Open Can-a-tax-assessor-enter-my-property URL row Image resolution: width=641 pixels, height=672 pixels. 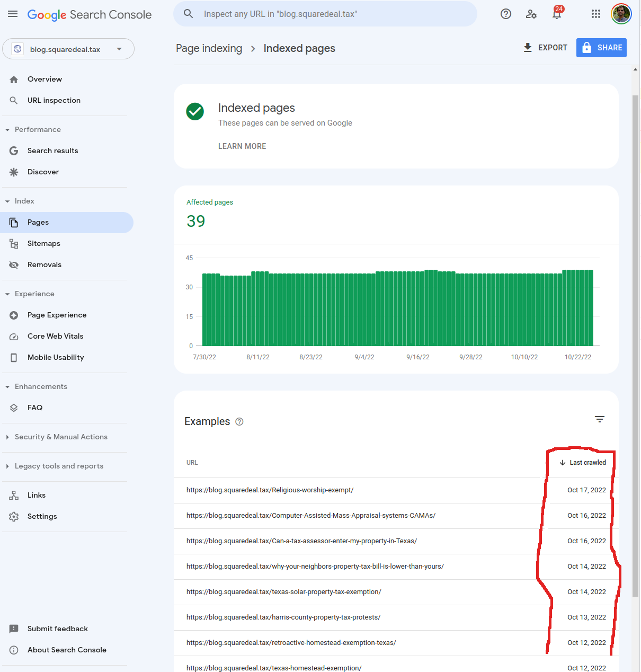point(396,541)
